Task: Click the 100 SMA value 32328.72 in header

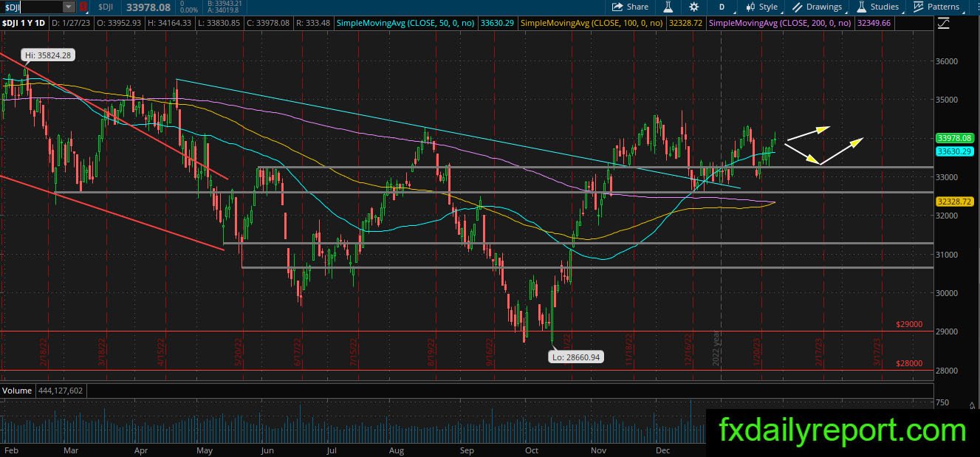Action: click(687, 24)
